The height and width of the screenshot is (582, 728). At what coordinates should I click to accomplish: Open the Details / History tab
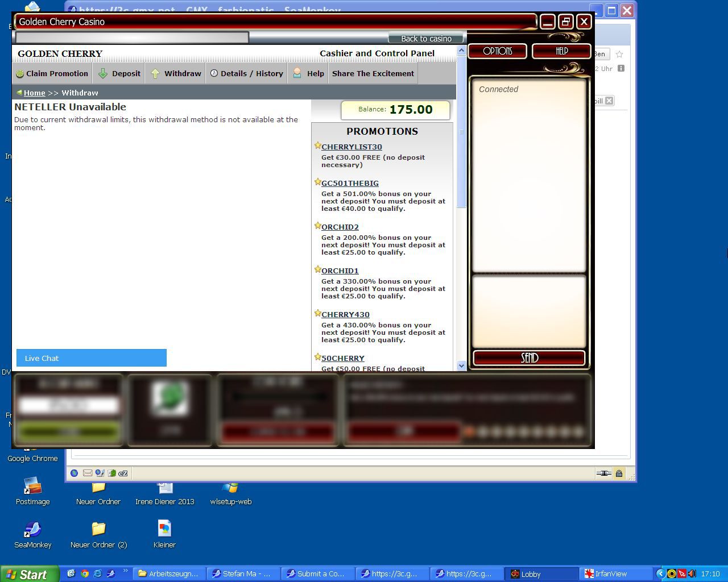coord(246,73)
